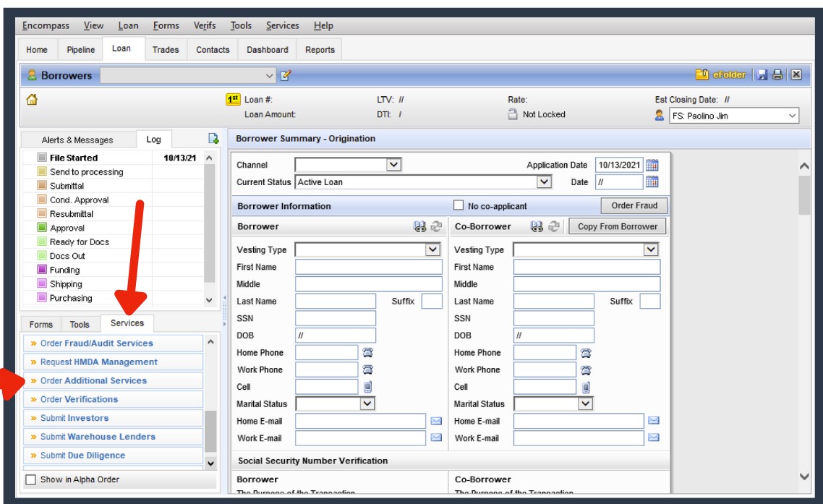Switch to the Dashboard tab
This screenshot has height=504, width=823.
(x=267, y=49)
